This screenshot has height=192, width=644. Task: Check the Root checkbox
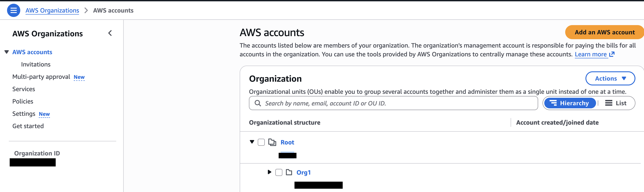[261, 142]
